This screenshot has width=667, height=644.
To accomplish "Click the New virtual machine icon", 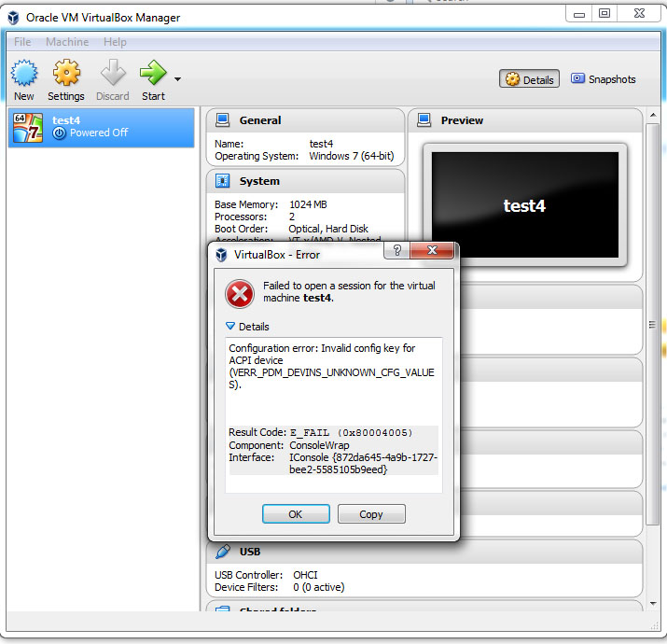I will [x=23, y=74].
